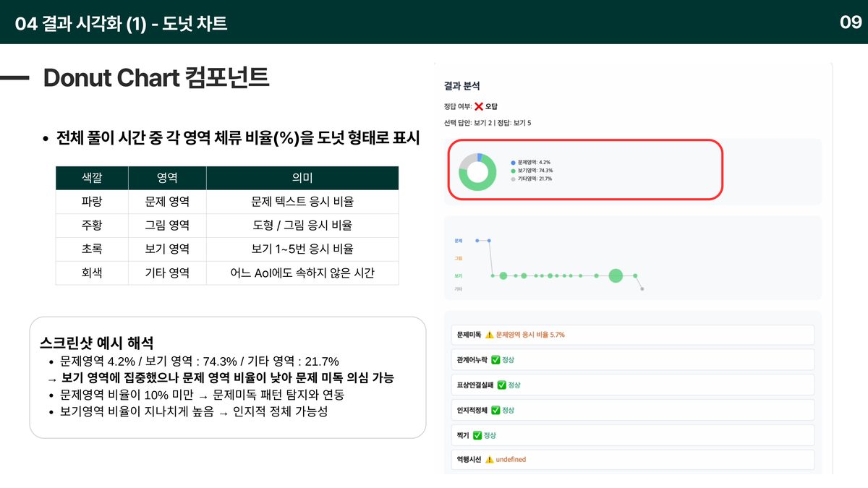This screenshot has width=868, height=488.
Task: Select the final gray node in the timeline
Action: pos(642,289)
